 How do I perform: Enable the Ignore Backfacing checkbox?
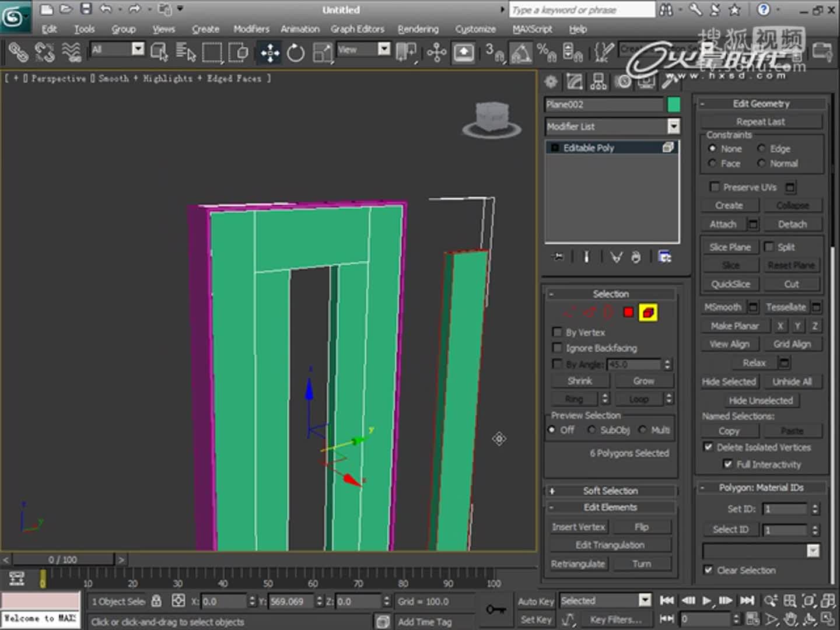[557, 348]
